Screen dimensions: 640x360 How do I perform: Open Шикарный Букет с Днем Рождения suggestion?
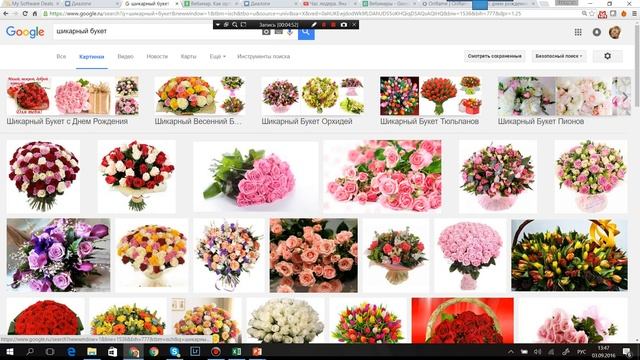[73, 100]
